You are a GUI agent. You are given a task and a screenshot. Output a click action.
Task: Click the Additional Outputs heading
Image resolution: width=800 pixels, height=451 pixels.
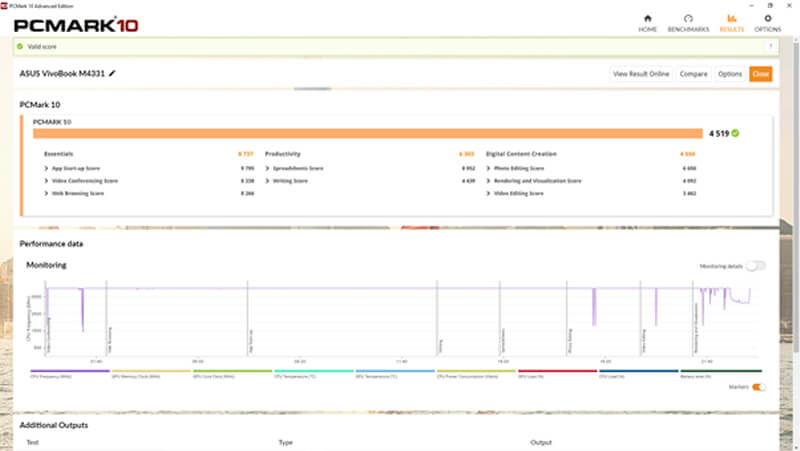54,425
